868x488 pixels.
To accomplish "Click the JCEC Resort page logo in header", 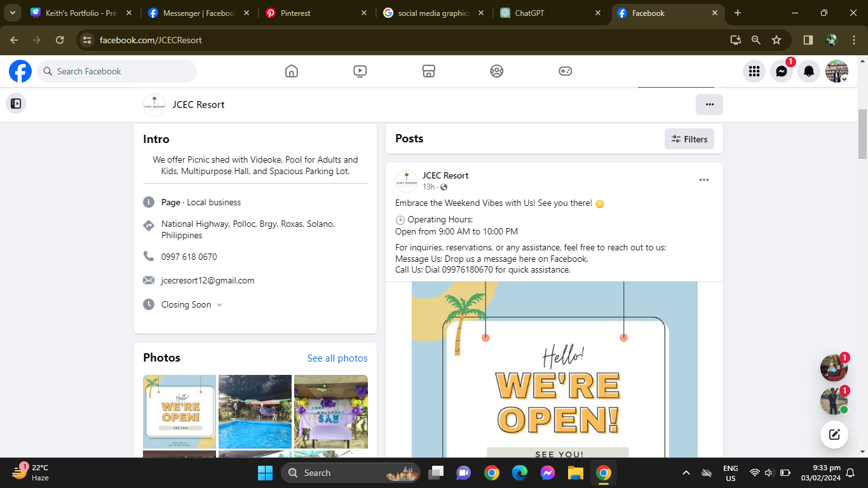I will tap(154, 105).
